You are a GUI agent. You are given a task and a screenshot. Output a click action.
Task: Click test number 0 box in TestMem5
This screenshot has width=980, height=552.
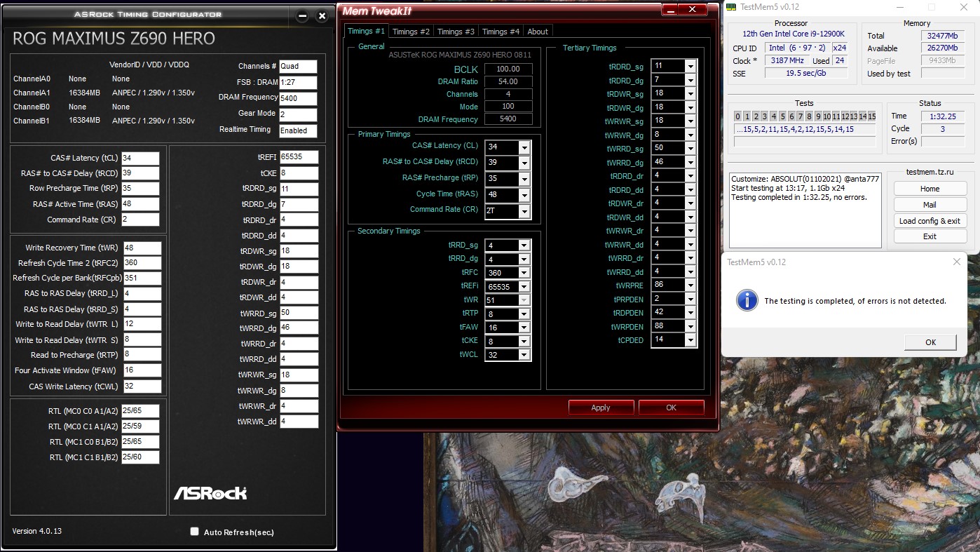pos(737,116)
